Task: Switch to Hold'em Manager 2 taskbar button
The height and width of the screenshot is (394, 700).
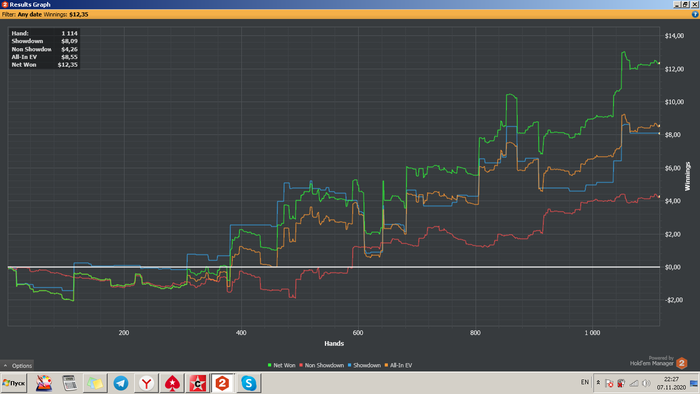Action: [222, 383]
